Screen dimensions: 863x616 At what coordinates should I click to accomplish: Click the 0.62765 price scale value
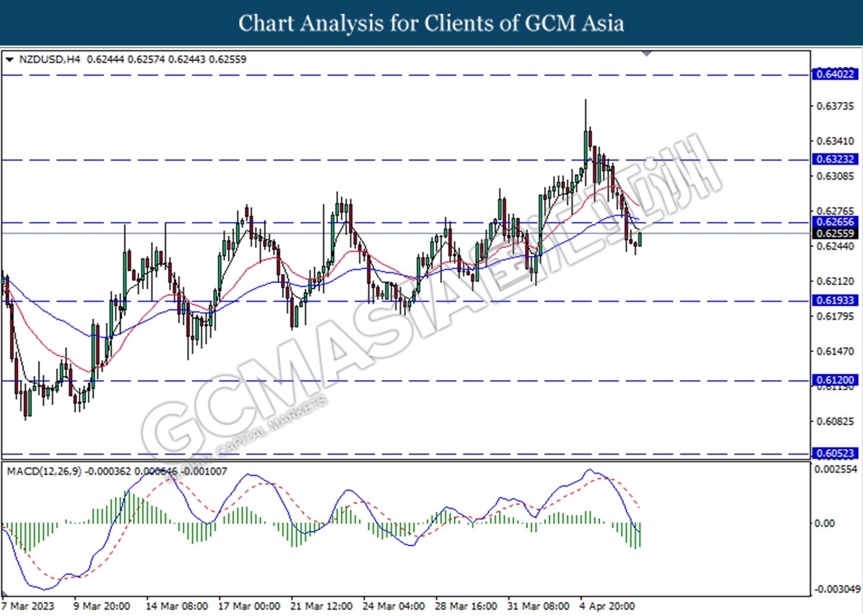835,211
